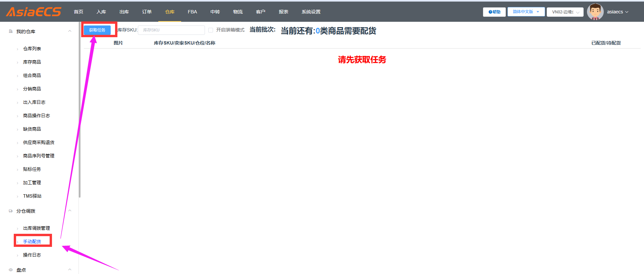644x274 pixels.
Task: Open 缺货商品 in sidebar
Action: point(32,129)
